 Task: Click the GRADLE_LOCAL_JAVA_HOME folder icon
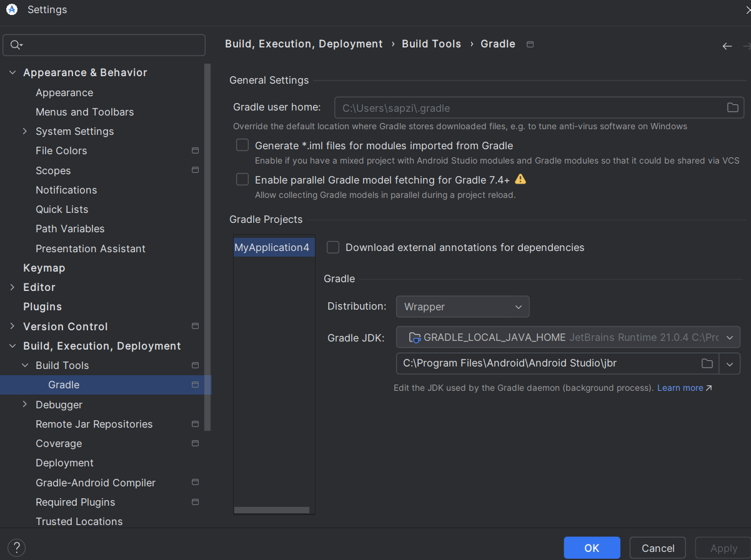click(x=414, y=338)
